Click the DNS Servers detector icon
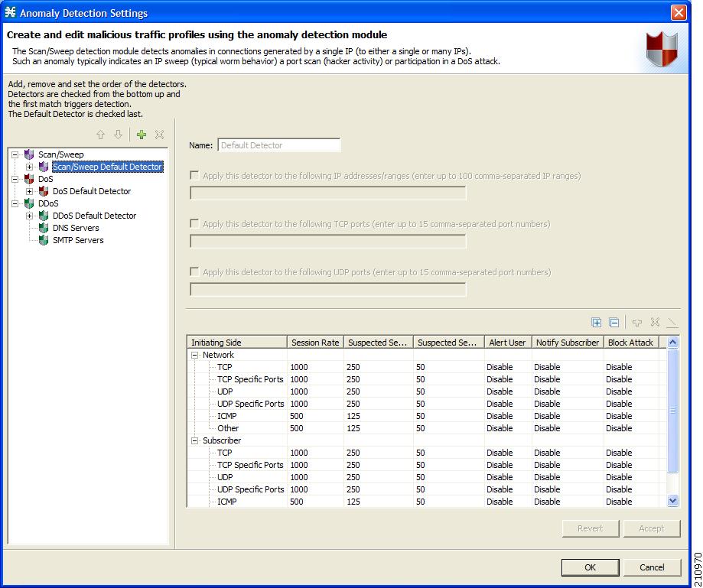The image size is (703, 588). coord(43,228)
